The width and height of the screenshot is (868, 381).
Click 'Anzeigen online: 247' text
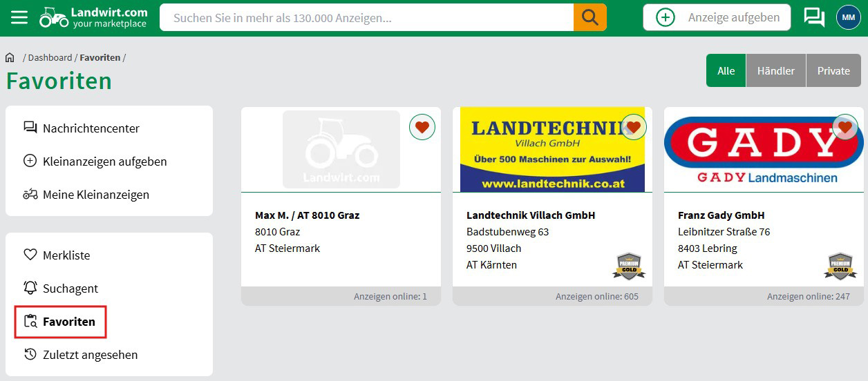click(x=809, y=296)
